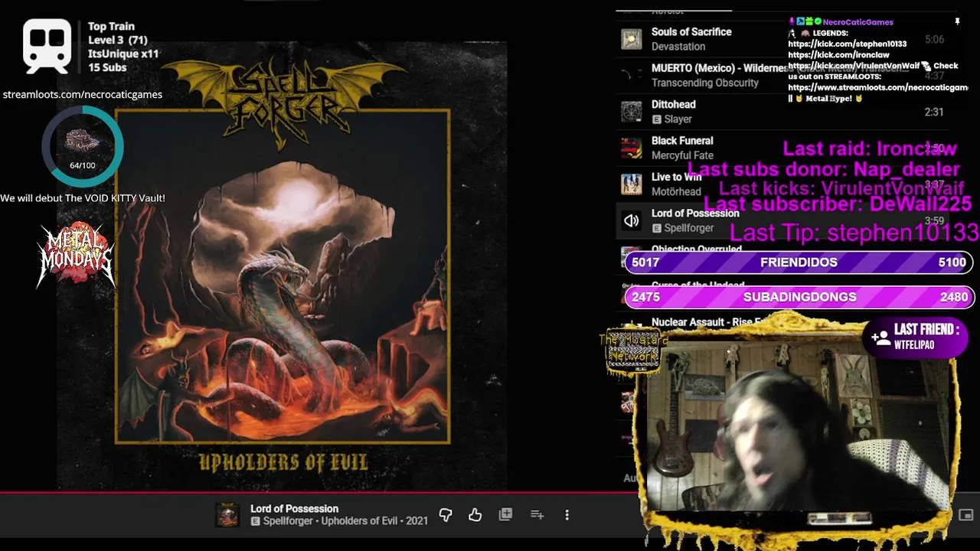980x551 pixels.
Task: Click the FRIENDIDOS progress bar
Action: 799,262
